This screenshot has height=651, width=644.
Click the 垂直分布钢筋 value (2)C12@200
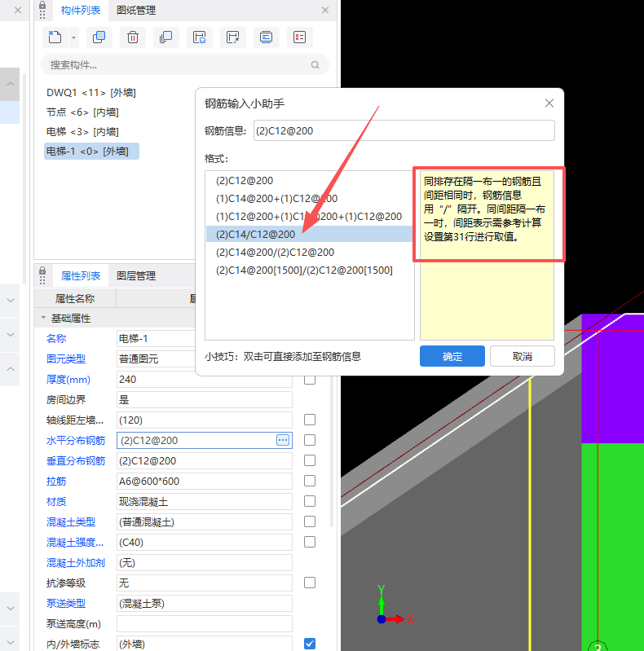coord(205,460)
